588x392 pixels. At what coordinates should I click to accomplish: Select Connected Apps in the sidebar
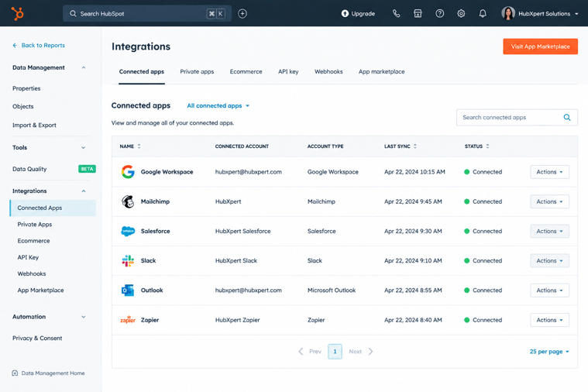pos(53,208)
